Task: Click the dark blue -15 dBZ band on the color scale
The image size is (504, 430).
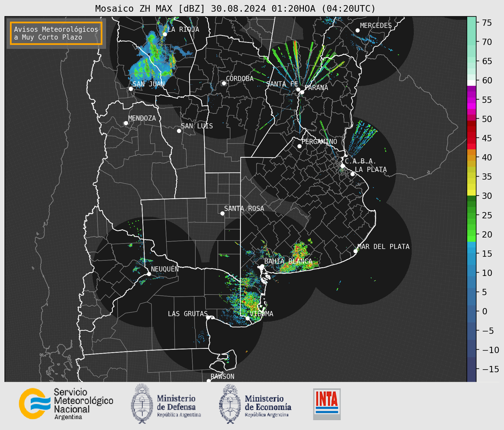Action: pos(471,369)
